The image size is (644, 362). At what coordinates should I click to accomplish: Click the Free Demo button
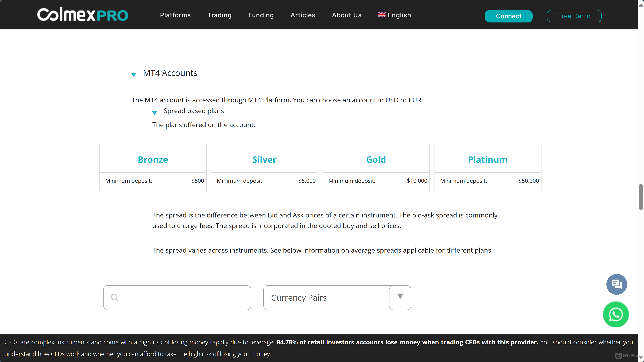[x=574, y=16]
